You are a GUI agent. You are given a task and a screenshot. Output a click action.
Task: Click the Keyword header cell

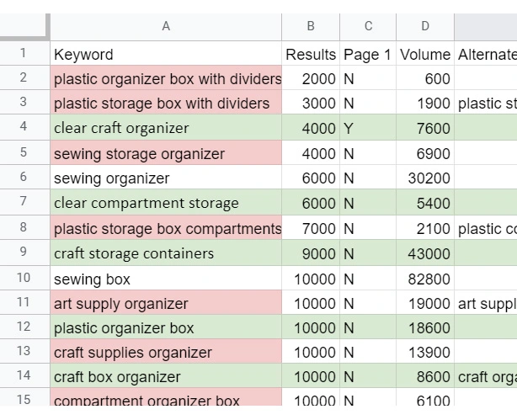click(166, 53)
